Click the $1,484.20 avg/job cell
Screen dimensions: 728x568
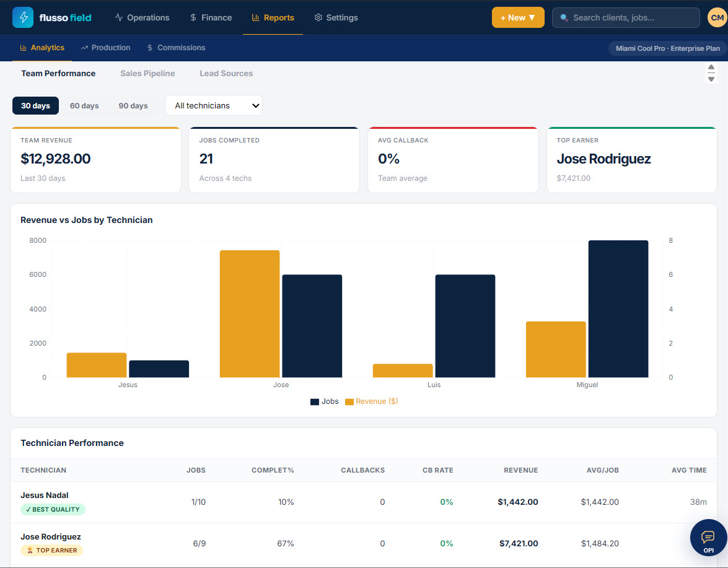pos(600,543)
